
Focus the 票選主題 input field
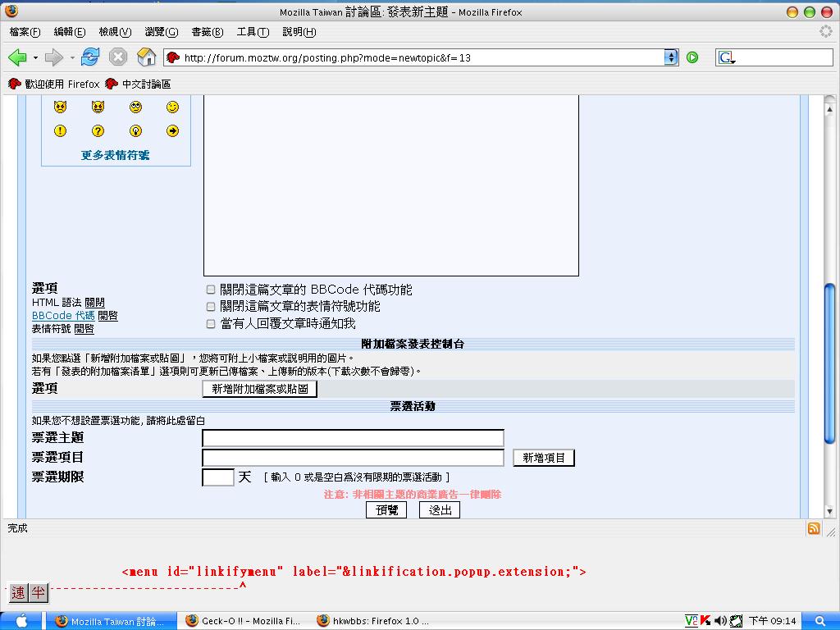353,438
